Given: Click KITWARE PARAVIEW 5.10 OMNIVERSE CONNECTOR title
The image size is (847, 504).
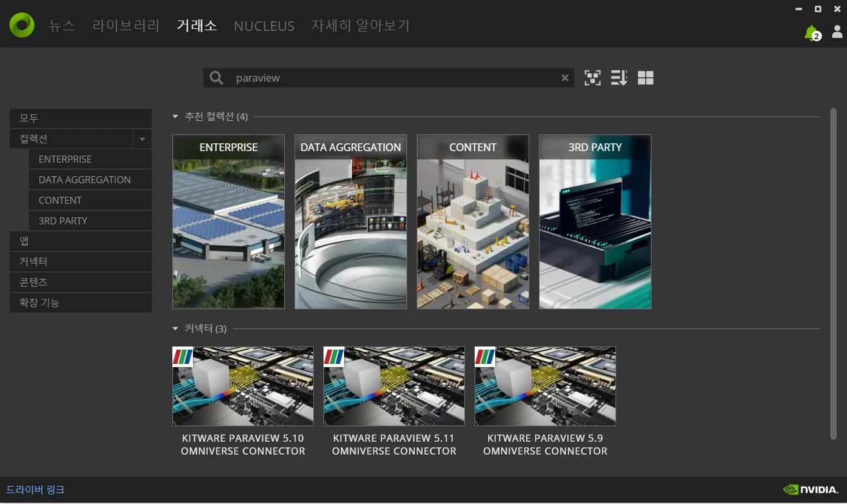Looking at the screenshot, I should click(243, 445).
